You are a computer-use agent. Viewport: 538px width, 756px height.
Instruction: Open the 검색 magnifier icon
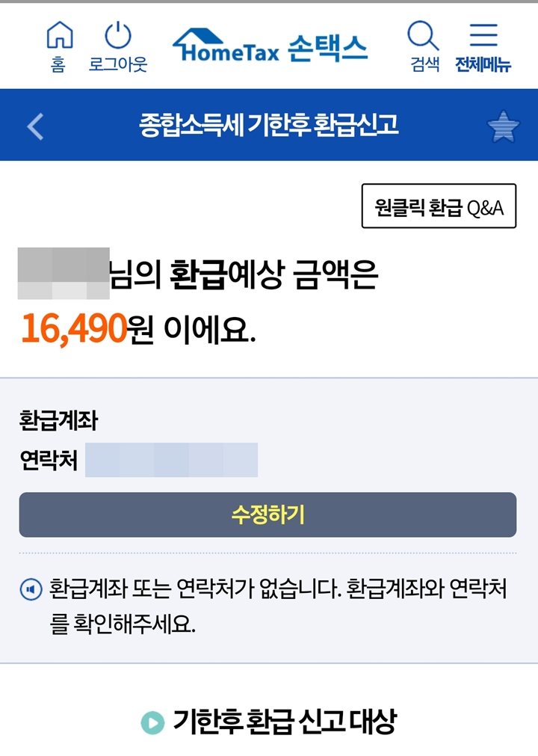pyautogui.click(x=422, y=36)
